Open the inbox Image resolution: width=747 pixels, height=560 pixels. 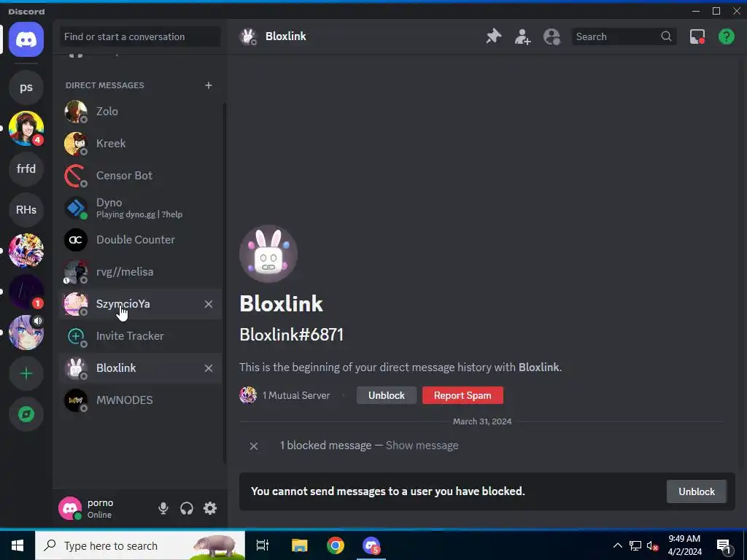click(x=697, y=36)
